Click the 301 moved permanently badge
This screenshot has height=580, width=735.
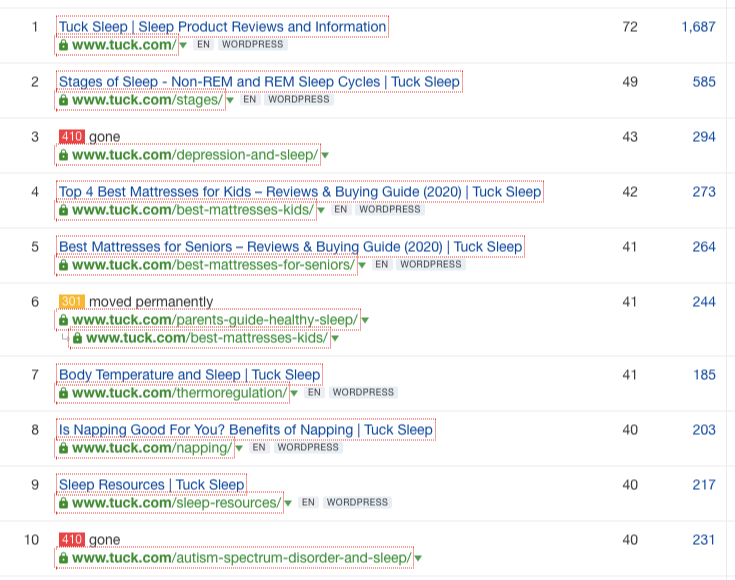click(72, 301)
